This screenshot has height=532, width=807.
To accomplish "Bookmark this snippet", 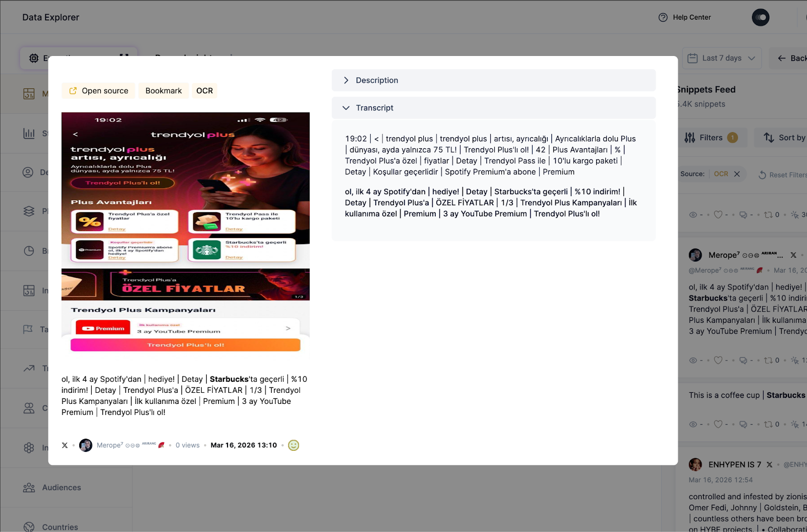I will coord(163,91).
